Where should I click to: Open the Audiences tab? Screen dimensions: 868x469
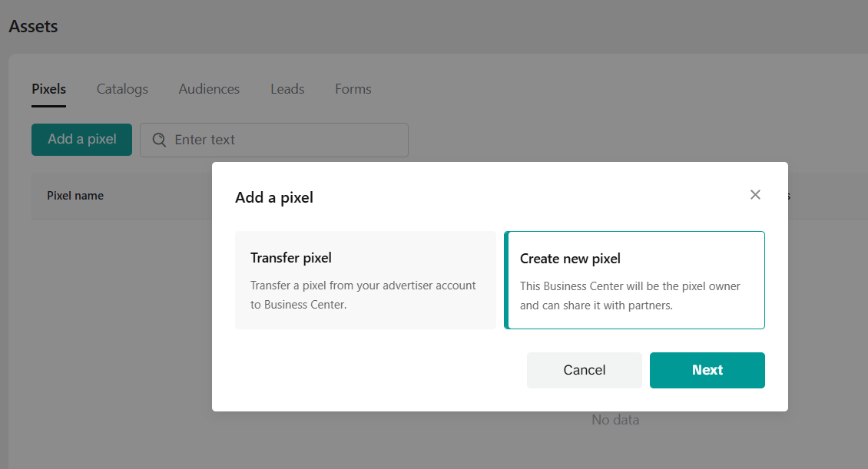[x=209, y=89]
